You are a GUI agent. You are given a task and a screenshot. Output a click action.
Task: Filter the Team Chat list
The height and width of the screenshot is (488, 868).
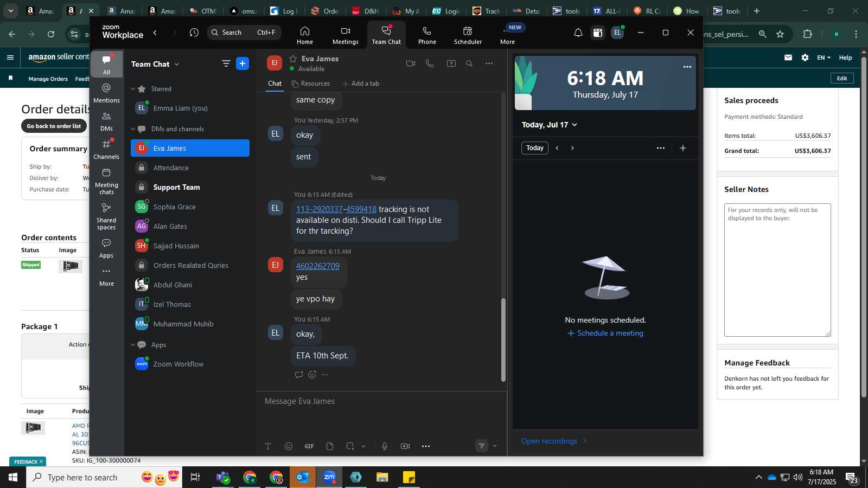(226, 64)
